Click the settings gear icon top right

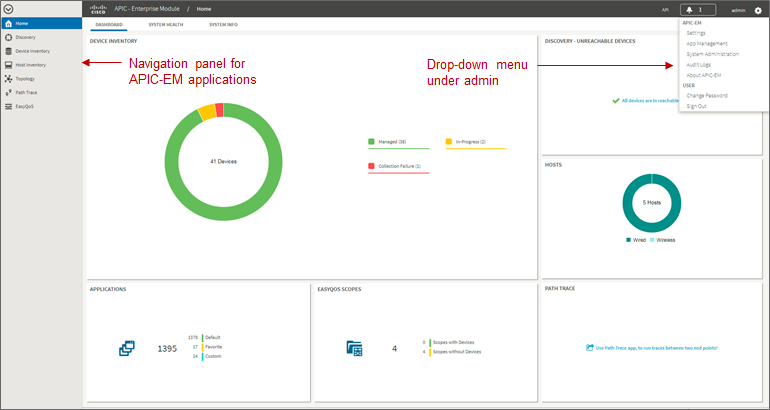[758, 10]
